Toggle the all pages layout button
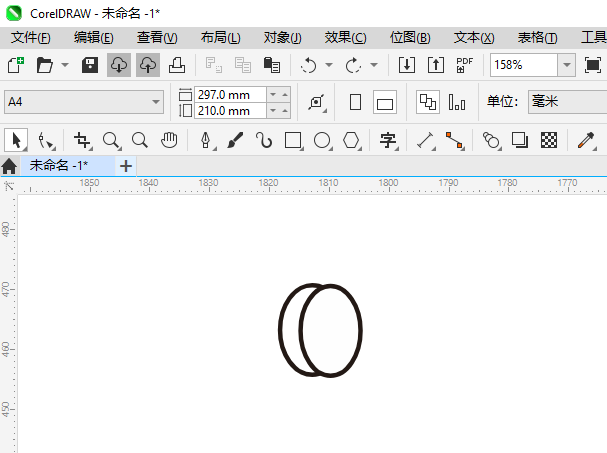607x453 pixels. pos(428,102)
